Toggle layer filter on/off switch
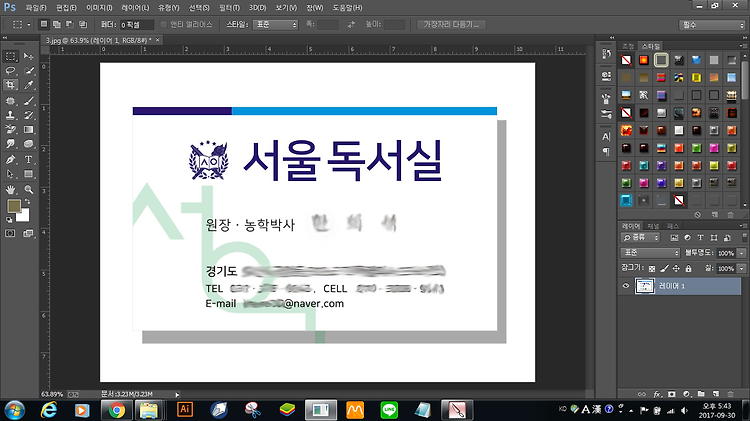The image size is (750, 421). 744,237
